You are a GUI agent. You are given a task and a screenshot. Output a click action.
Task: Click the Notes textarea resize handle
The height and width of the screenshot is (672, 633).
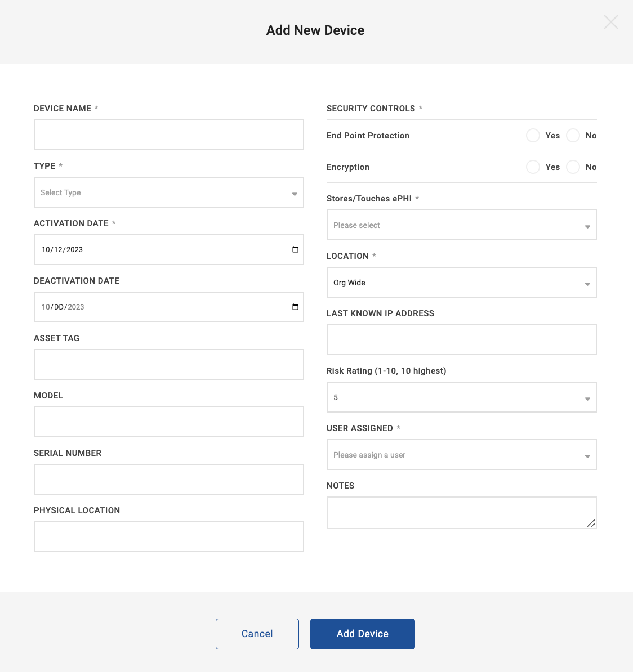pyautogui.click(x=591, y=523)
